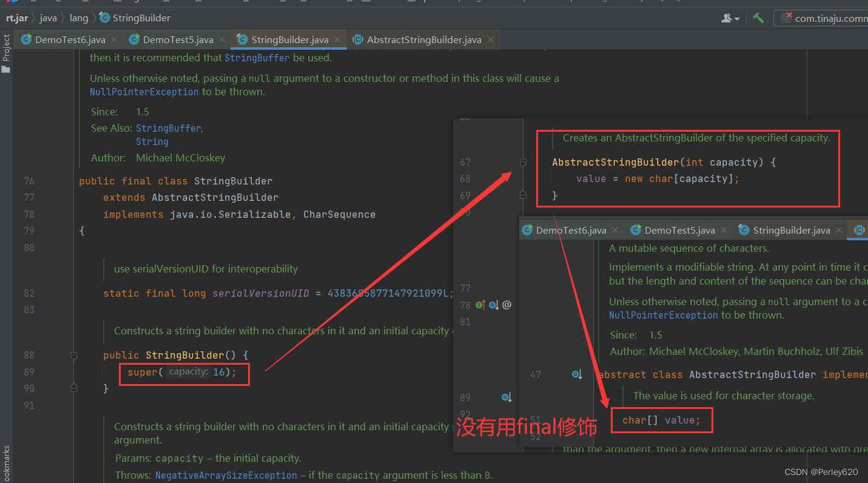Click the lang breadcrumb segment

(x=79, y=18)
